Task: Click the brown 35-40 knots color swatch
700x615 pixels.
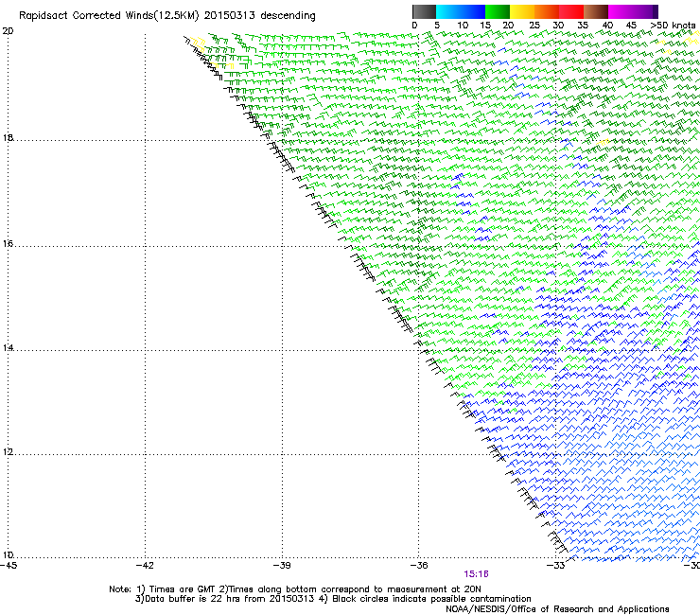Action: point(596,11)
